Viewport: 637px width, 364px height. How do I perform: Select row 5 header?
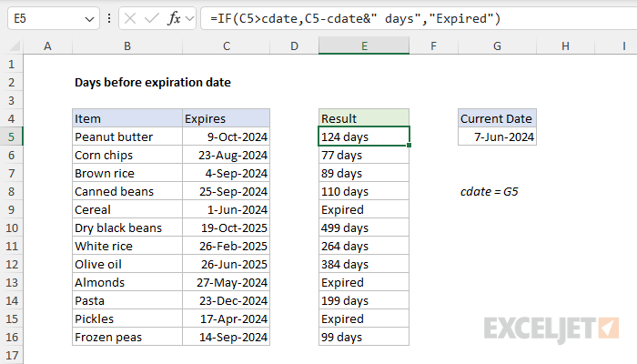11,136
